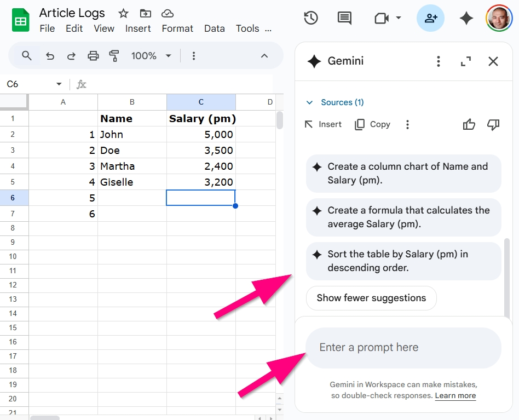Screen dimensions: 519x420
Task: Open the comments icon
Action: click(344, 18)
